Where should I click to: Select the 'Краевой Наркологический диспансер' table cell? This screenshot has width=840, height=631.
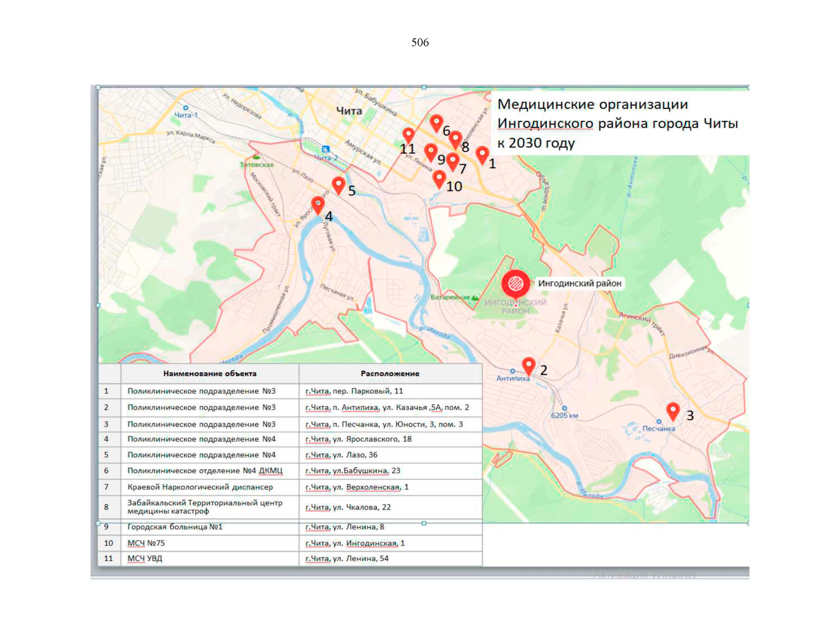coord(200,487)
